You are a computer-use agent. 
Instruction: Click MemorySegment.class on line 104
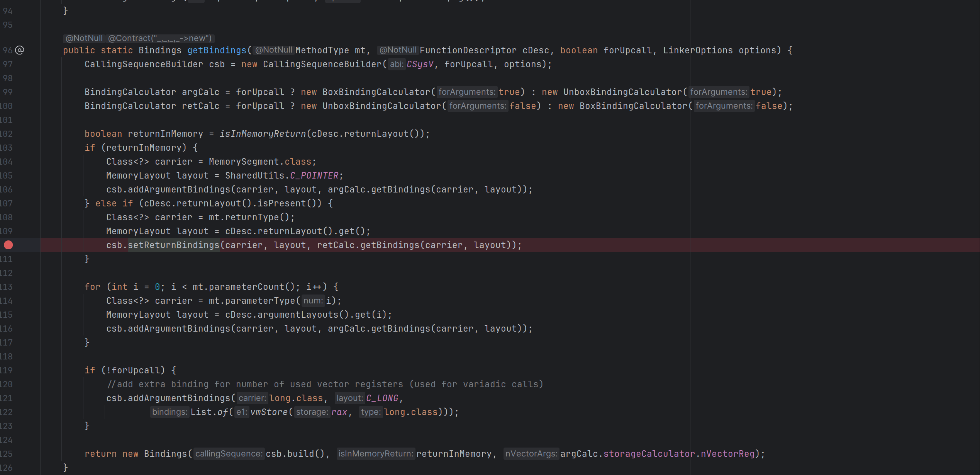[x=260, y=162]
